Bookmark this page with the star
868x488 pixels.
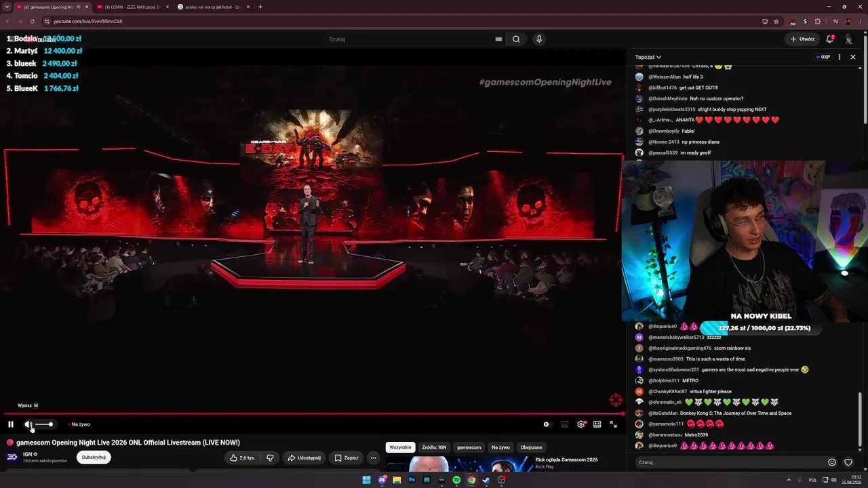tap(776, 21)
